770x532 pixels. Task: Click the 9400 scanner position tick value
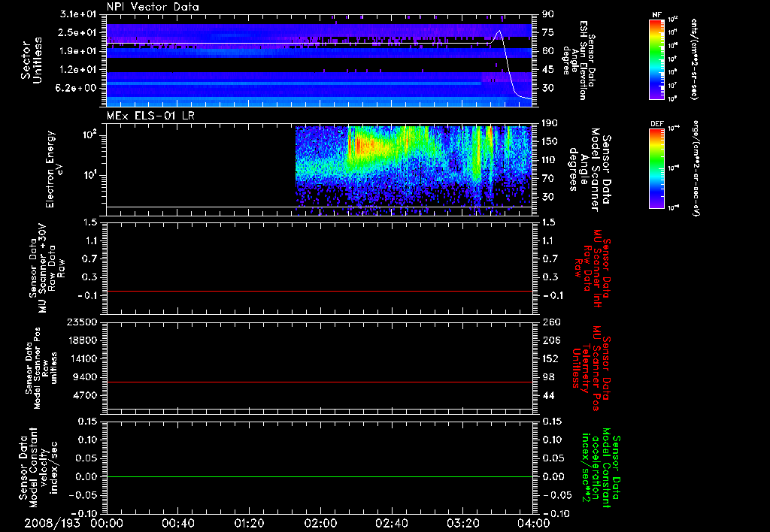(x=84, y=377)
